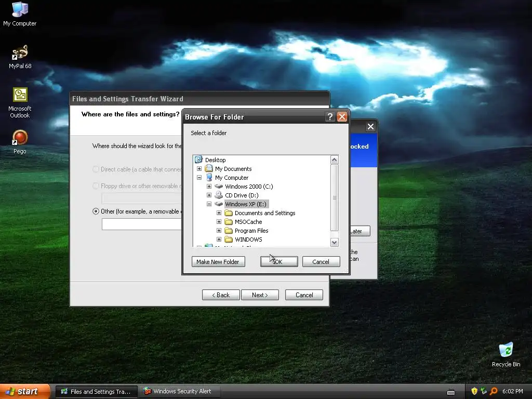Expand the Documents and Settings folder
The image size is (532, 399).
[219, 212]
